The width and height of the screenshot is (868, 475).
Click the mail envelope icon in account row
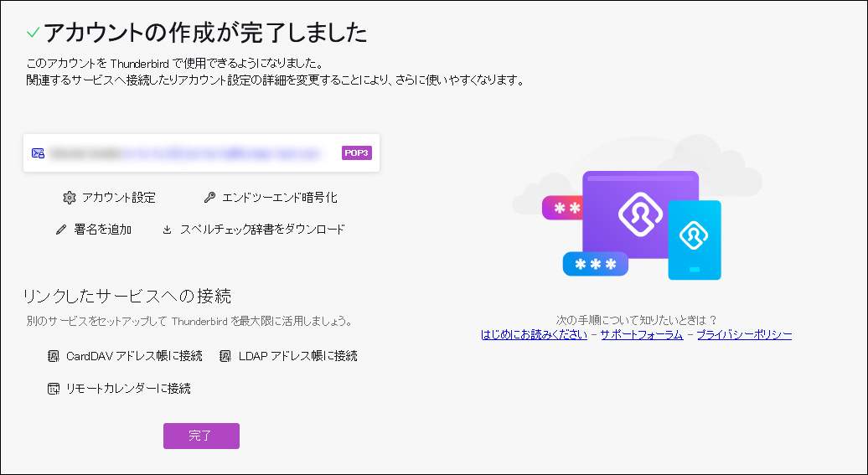click(38, 153)
